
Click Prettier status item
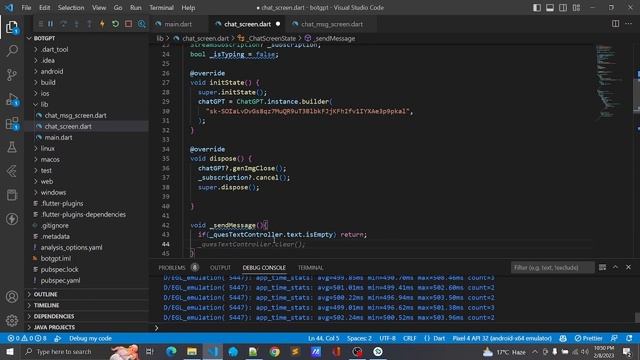[x=589, y=338]
